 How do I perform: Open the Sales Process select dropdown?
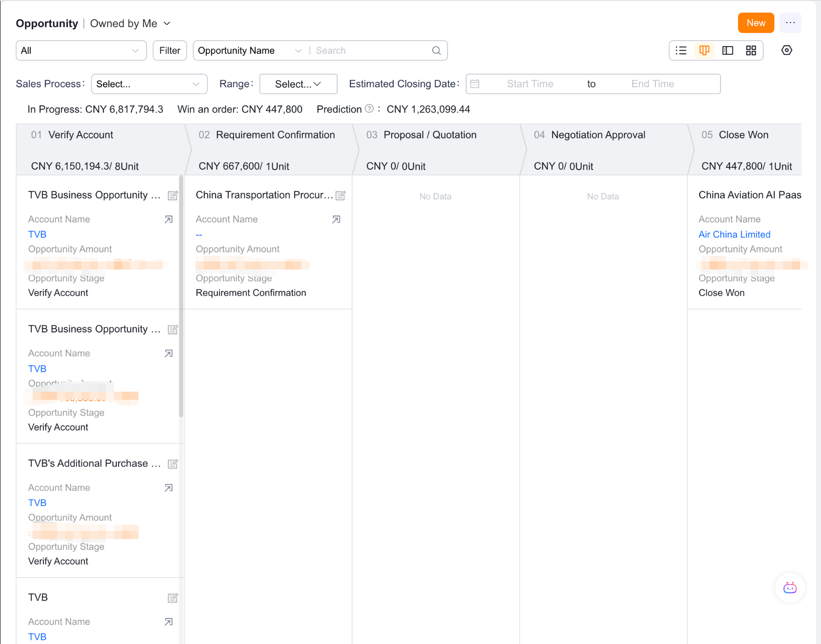(x=149, y=84)
